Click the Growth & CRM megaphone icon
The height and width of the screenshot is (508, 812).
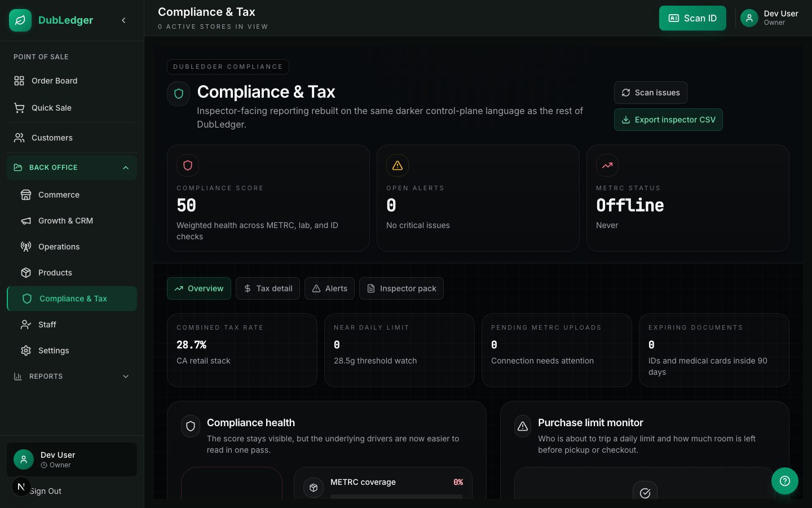point(26,221)
